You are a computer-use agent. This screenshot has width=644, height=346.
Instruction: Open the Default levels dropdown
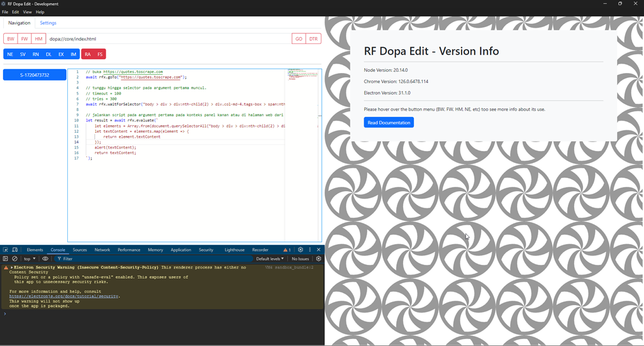coord(270,259)
